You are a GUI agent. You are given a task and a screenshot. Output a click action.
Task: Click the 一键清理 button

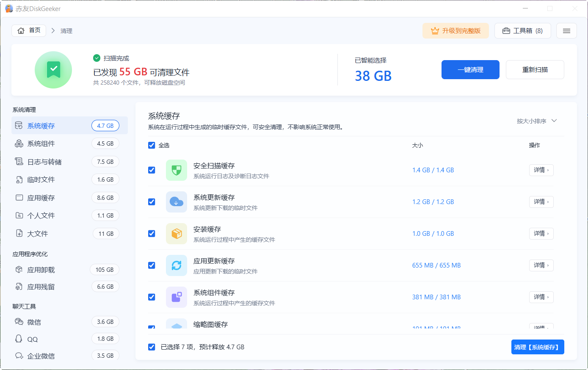470,69
